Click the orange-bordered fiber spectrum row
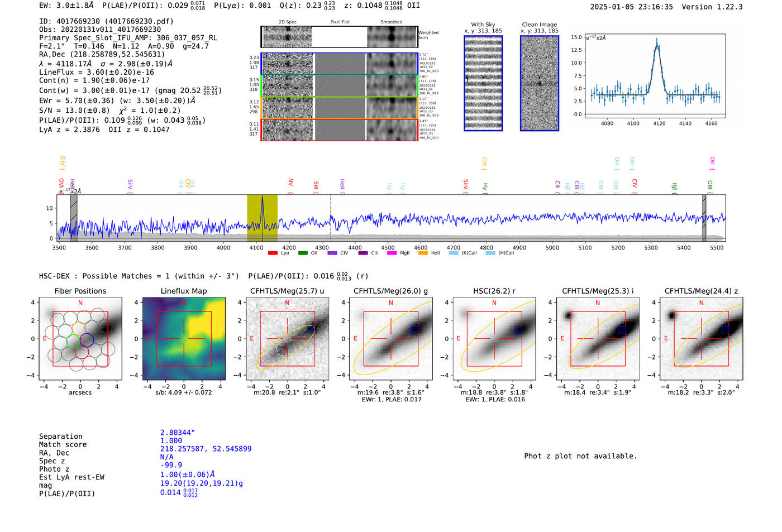The height and width of the screenshot is (532, 782). coord(340,108)
